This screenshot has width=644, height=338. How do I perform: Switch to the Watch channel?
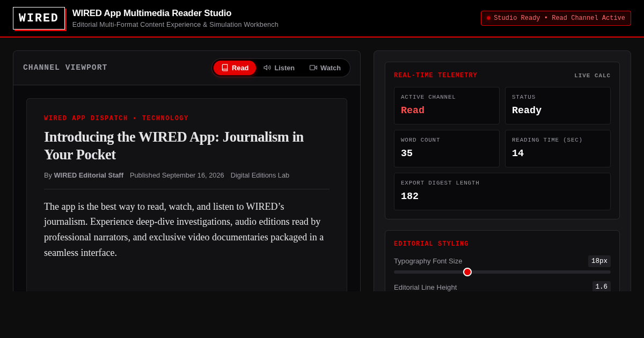[x=325, y=68]
